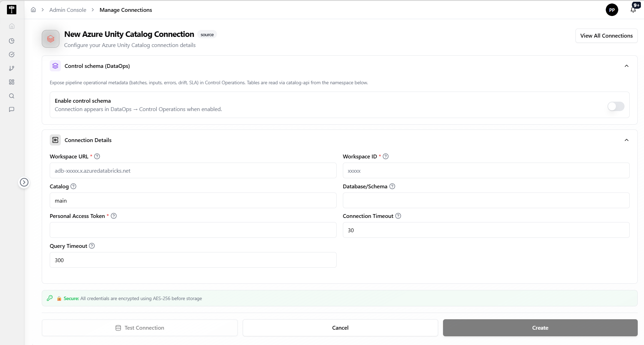Screen dimensions: 644x345
Task: Show help for Database/Schema
Action: [x=392, y=186]
